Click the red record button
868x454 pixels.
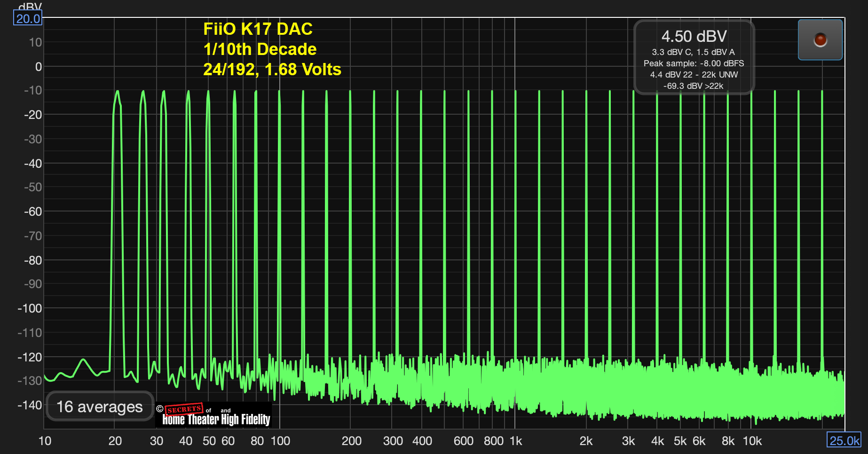pyautogui.click(x=820, y=40)
